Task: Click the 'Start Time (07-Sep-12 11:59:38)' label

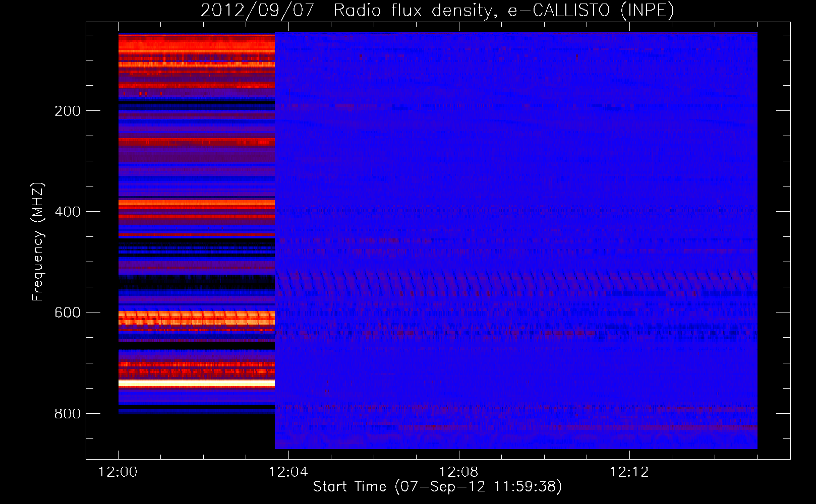Action: [x=437, y=486]
